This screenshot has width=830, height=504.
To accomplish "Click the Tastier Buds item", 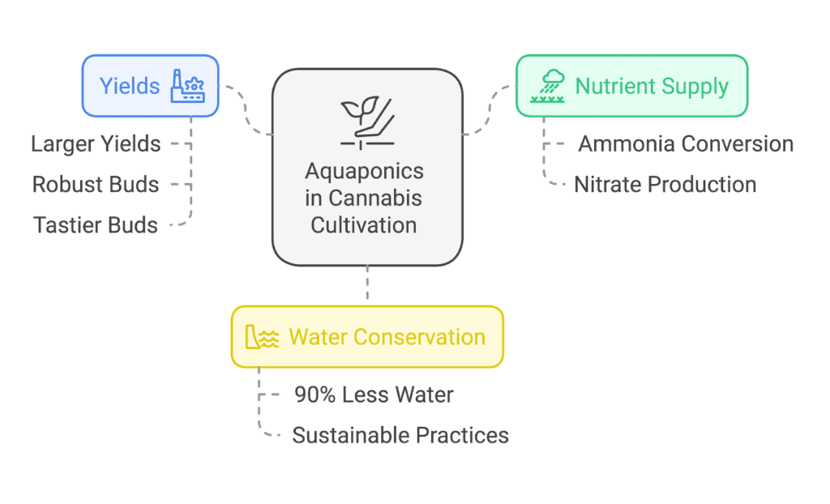I will (96, 225).
